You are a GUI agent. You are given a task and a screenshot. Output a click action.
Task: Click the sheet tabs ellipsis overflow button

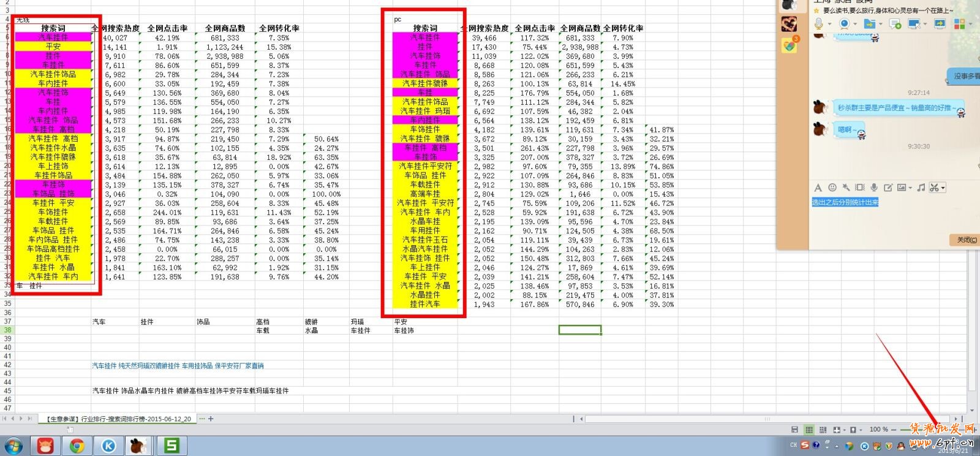pyautogui.click(x=202, y=419)
